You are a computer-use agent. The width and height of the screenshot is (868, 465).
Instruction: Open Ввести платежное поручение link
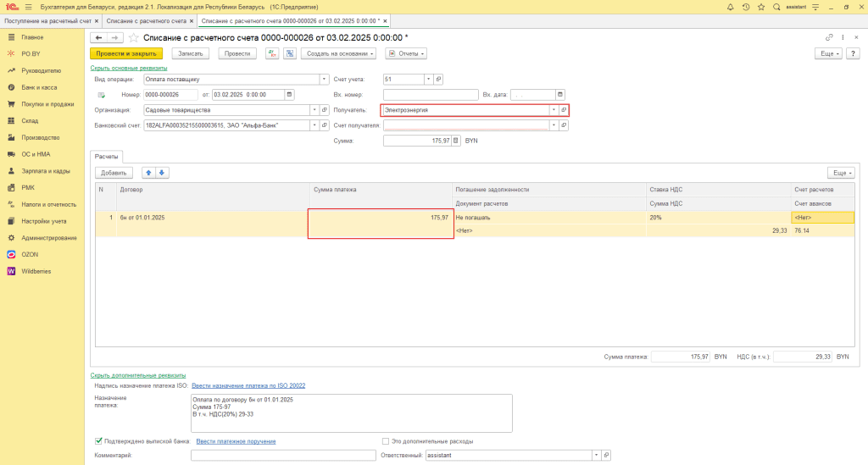[236, 441]
